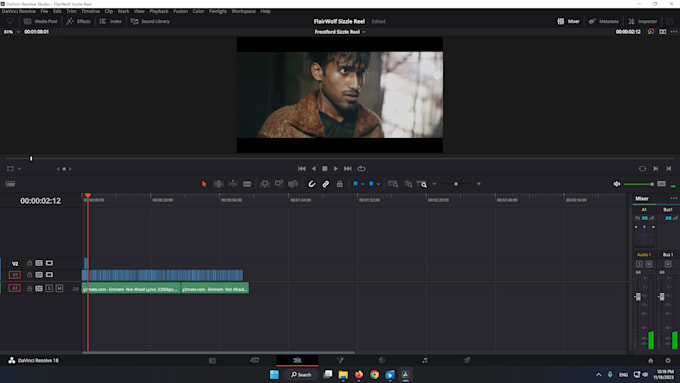
Task: Jump to first frame button
Action: (302, 168)
